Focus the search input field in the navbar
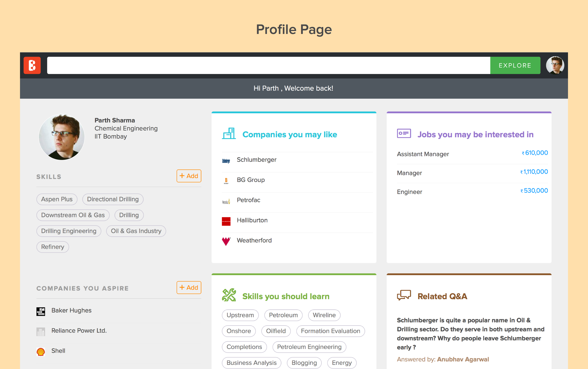 click(x=268, y=65)
